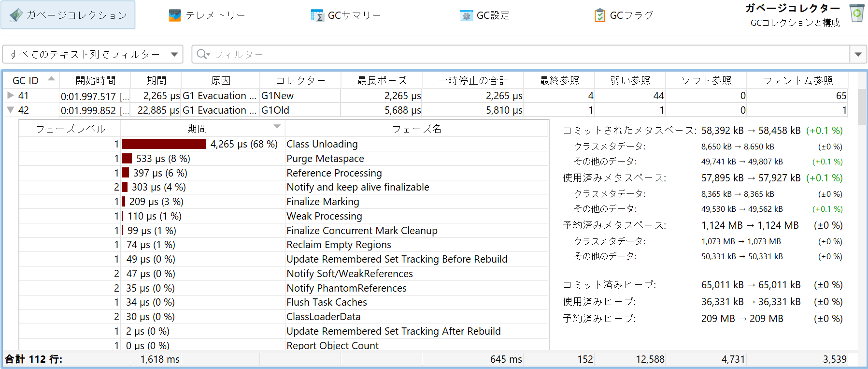Image resolution: width=868 pixels, height=369 pixels.
Task: Select Notify and keep alive finalizable row
Action: [284, 187]
